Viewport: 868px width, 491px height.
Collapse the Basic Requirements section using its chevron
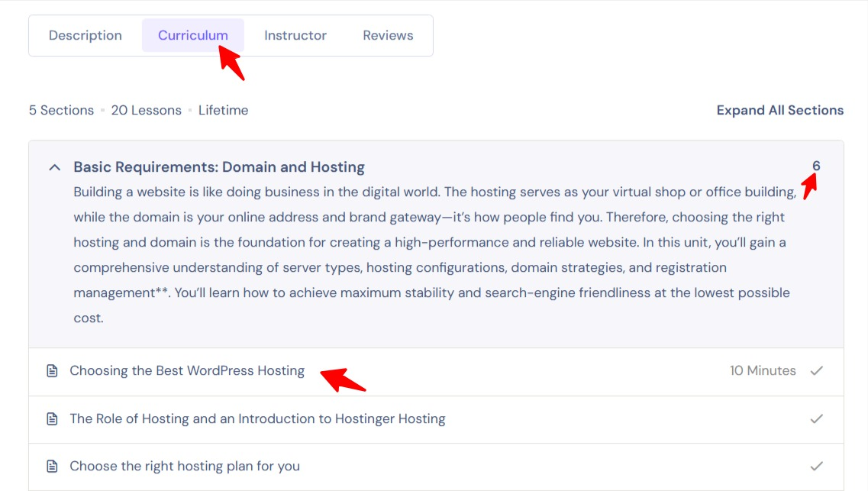click(54, 167)
